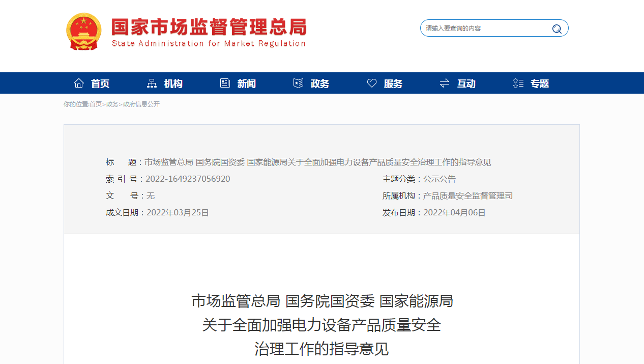Click heading line 治理工作的指导意见

point(321,349)
